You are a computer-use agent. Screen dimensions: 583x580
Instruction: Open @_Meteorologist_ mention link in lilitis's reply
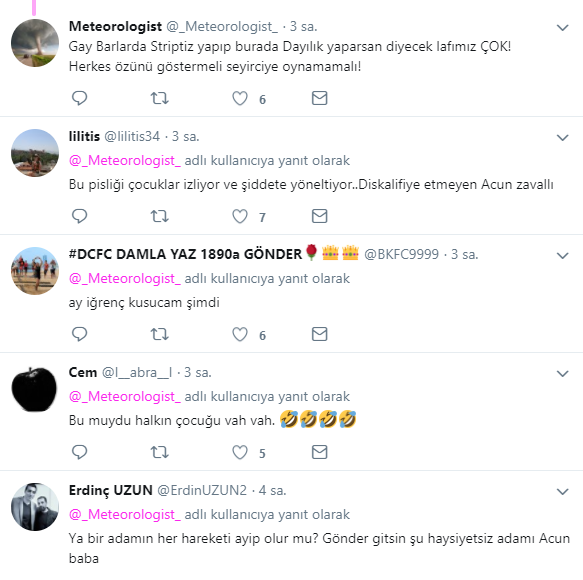pyautogui.click(x=125, y=161)
